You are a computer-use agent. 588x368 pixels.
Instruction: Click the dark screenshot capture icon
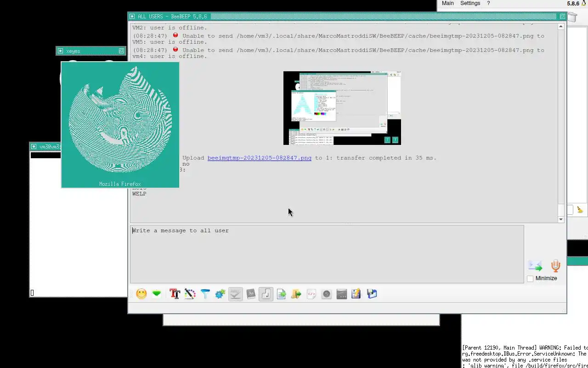[x=342, y=294]
